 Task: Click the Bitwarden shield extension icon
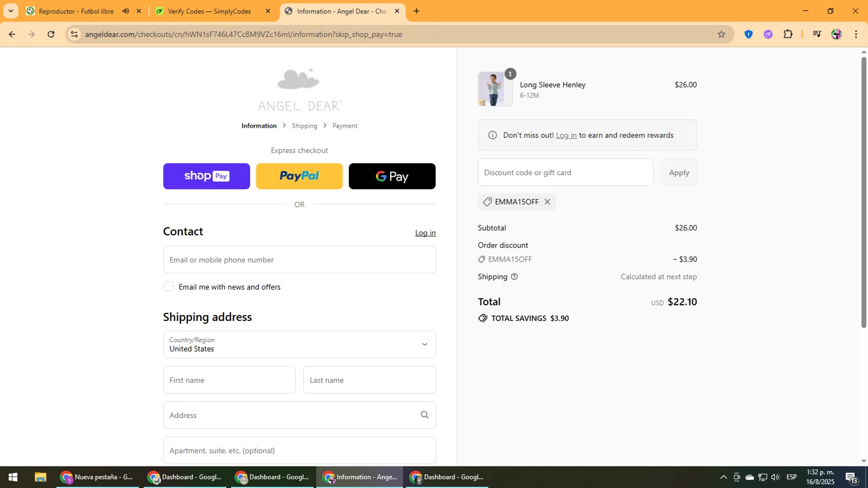click(748, 34)
